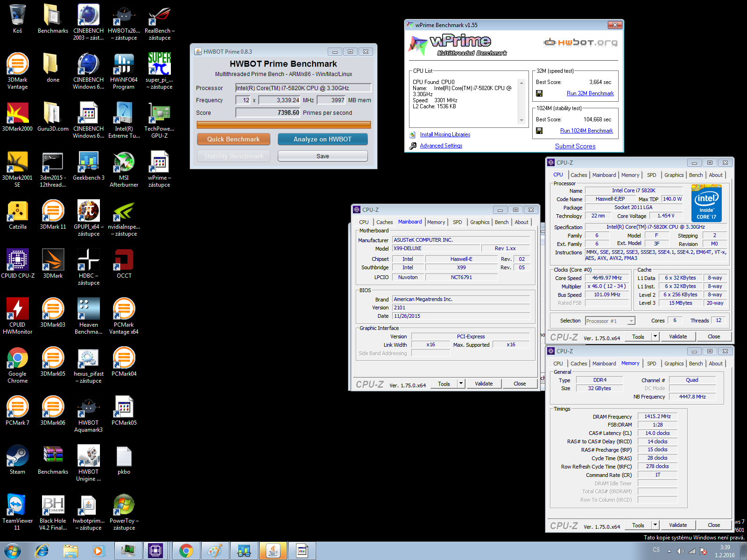747x560 pixels.
Task: Click the volume icon in system tray
Action: 681,551
